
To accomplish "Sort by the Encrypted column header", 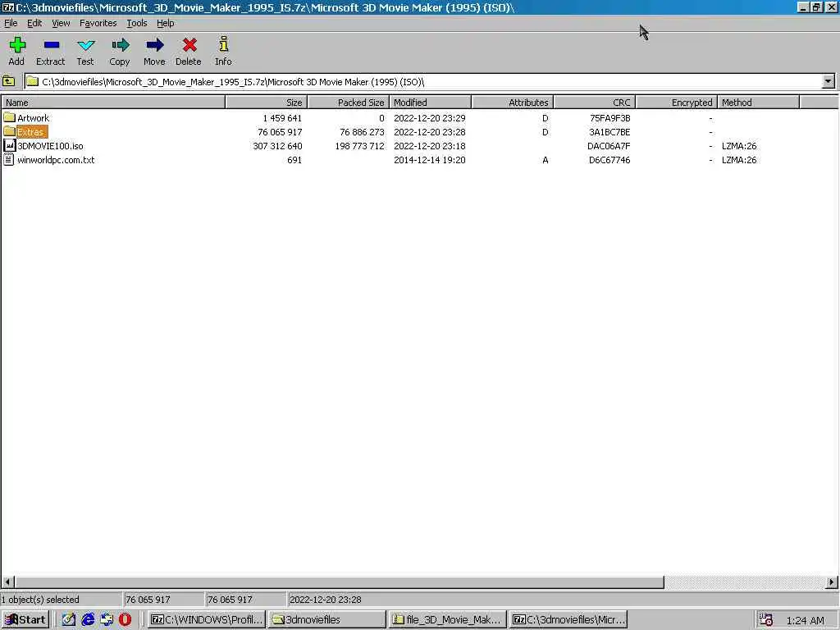I will coord(676,103).
